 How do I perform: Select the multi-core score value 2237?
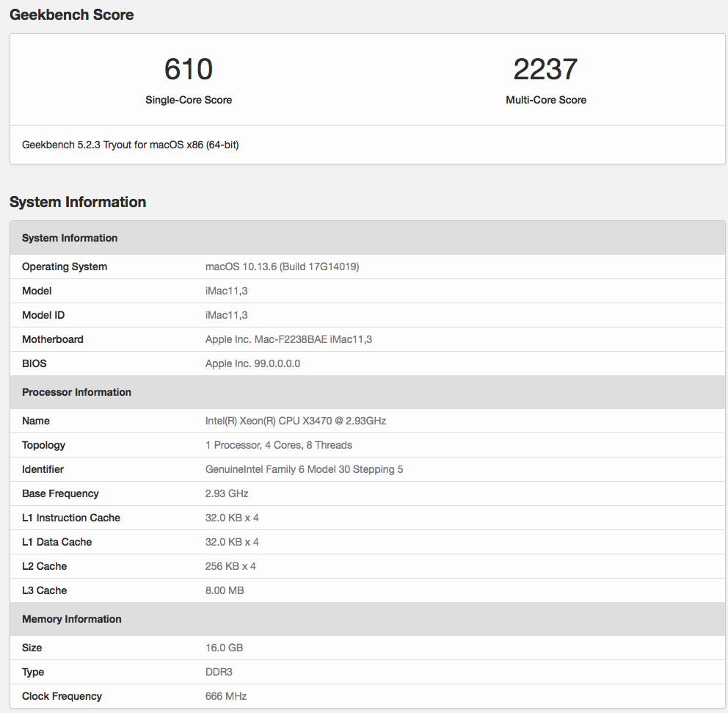coord(545,69)
